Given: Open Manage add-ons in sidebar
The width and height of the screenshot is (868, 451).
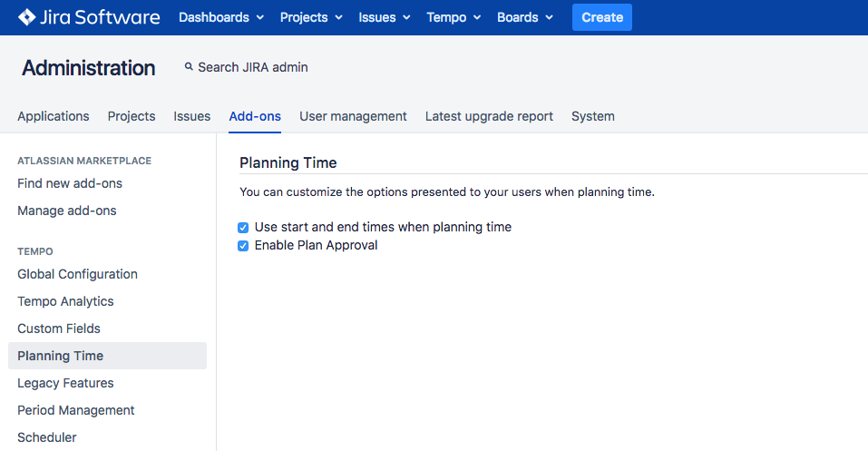Looking at the screenshot, I should coord(67,211).
